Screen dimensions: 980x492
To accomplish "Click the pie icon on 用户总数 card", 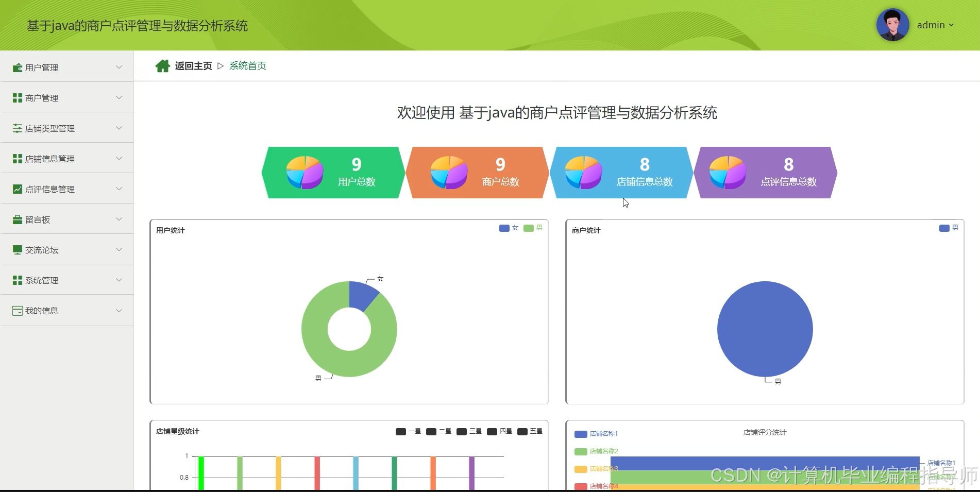I will point(305,172).
